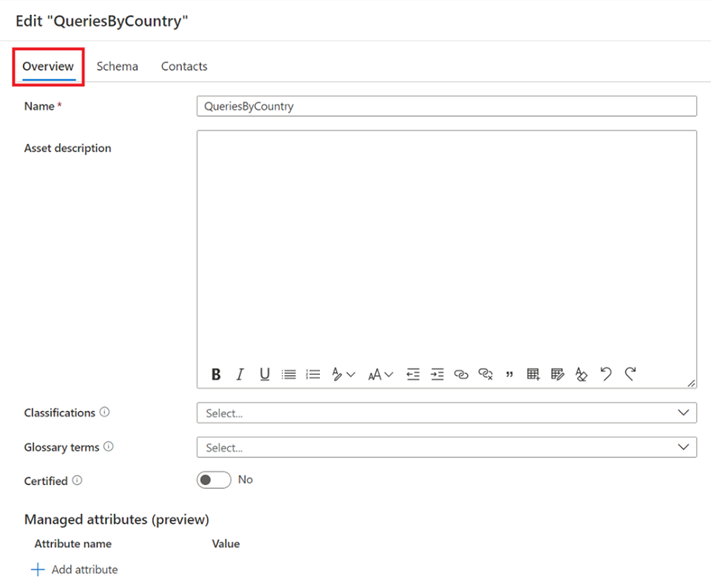
Task: Clear formatting with eraser icon
Action: coord(581,375)
